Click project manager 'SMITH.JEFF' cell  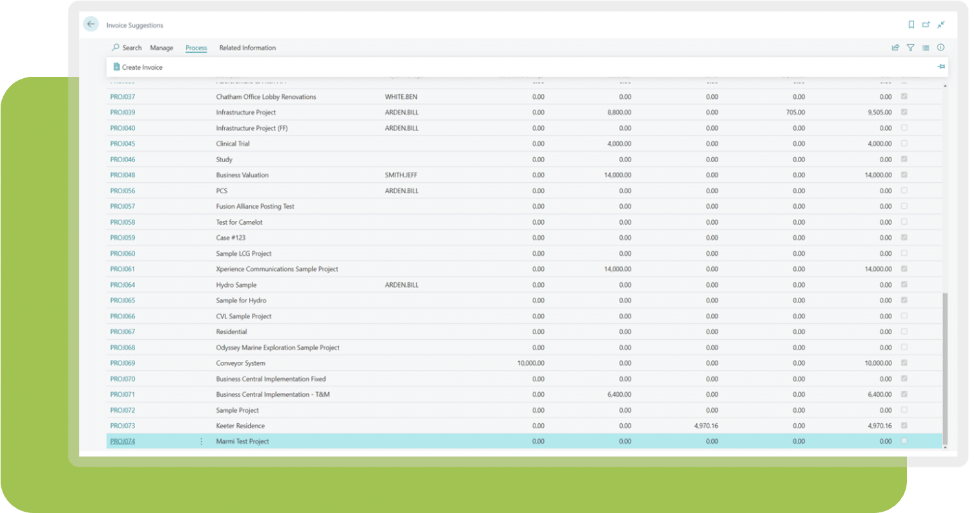click(x=401, y=175)
